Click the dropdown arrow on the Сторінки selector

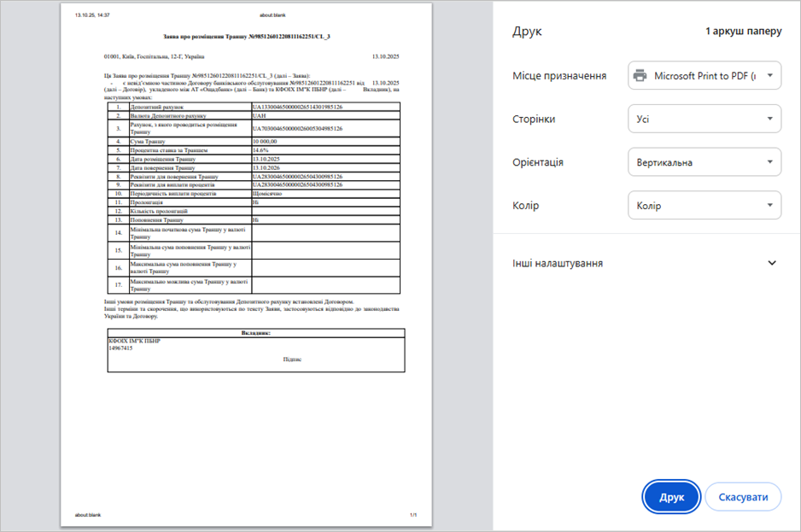tap(769, 119)
